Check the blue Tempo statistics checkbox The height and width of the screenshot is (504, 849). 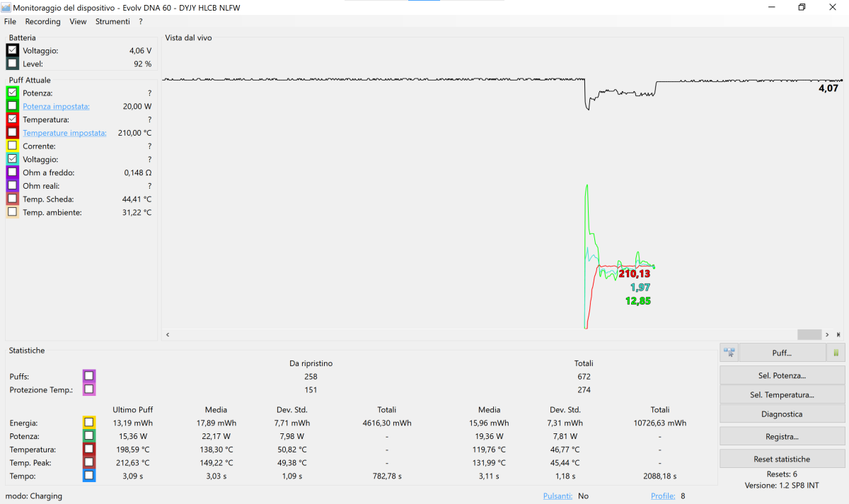pyautogui.click(x=88, y=476)
